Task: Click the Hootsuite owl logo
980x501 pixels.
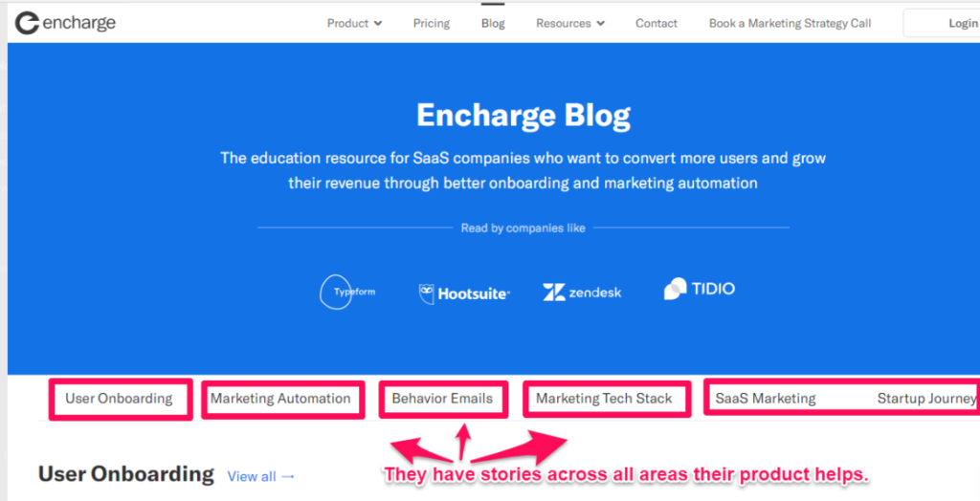Action: [x=426, y=294]
